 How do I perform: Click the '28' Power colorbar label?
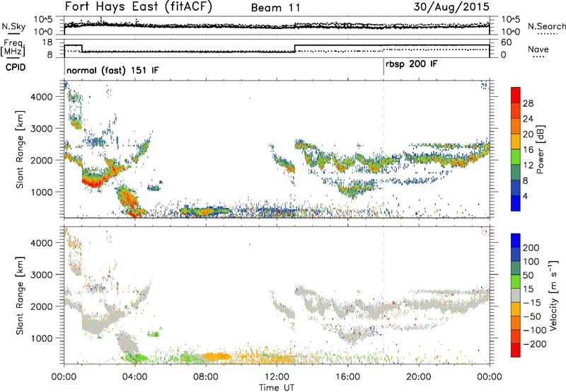tap(528, 103)
